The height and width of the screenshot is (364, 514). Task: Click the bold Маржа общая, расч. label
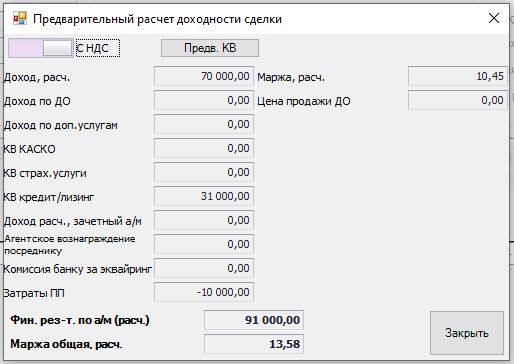tap(66, 344)
